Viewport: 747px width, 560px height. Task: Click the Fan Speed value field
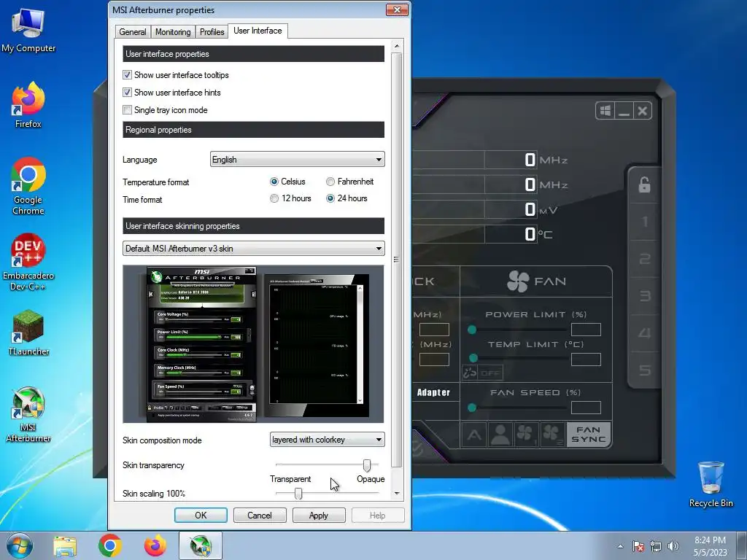tap(586, 408)
